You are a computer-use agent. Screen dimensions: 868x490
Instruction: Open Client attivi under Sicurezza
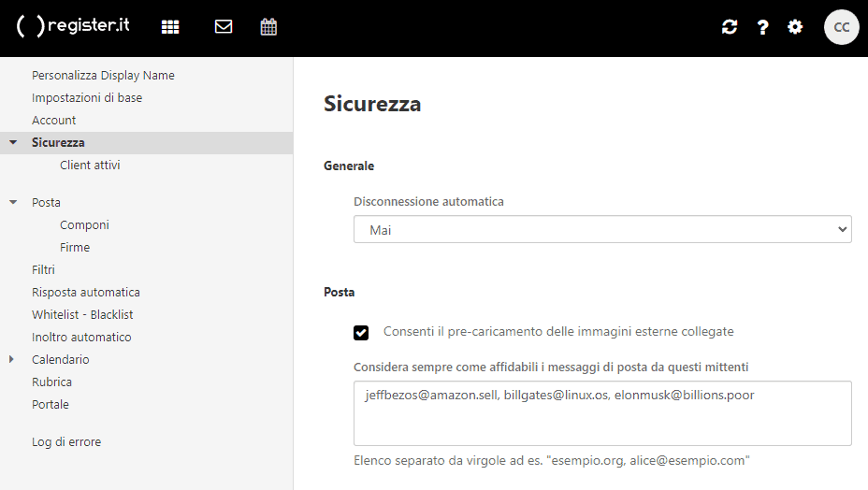pos(90,166)
